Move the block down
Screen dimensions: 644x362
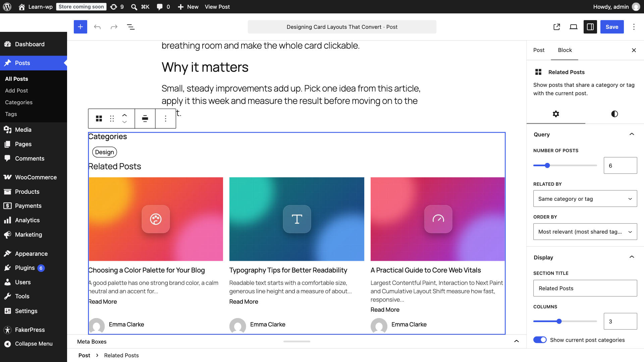[x=124, y=122]
